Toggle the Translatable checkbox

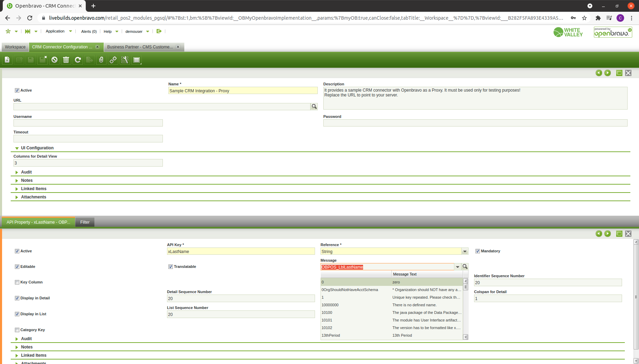[x=170, y=267]
